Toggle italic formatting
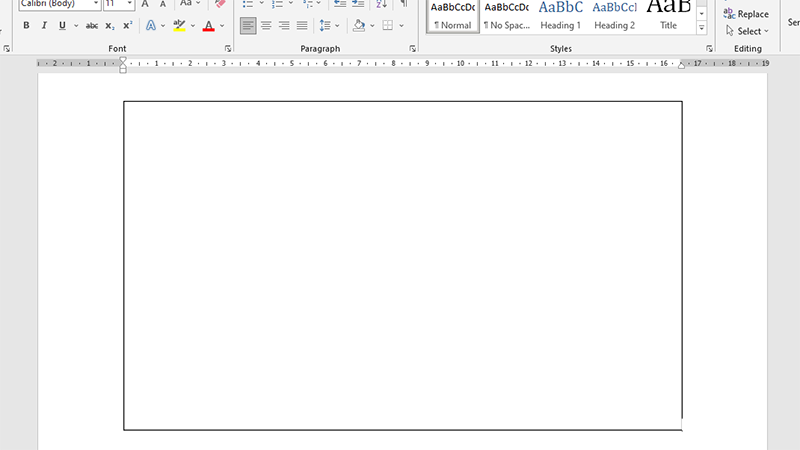This screenshot has height=450, width=800. click(44, 26)
